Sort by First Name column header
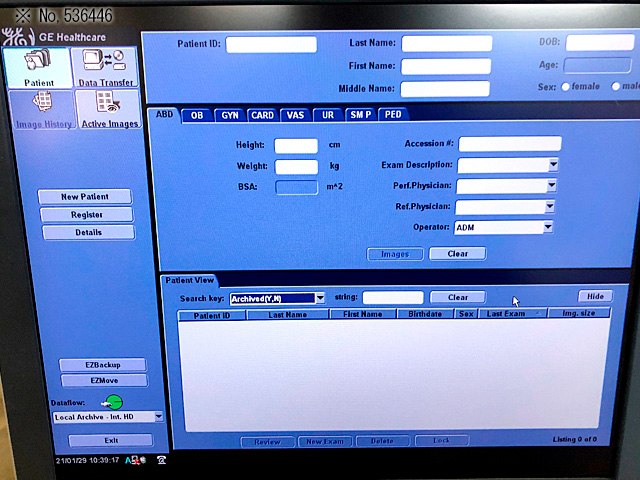This screenshot has width=640, height=480. pos(363,314)
